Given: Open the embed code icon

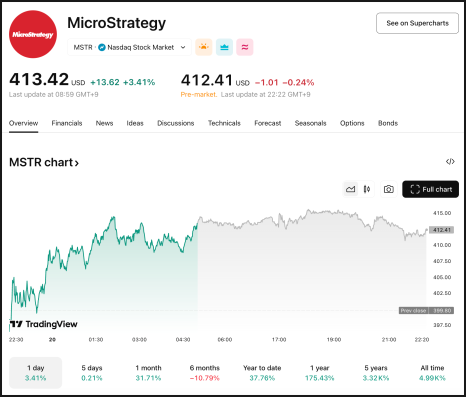Looking at the screenshot, I should (450, 162).
